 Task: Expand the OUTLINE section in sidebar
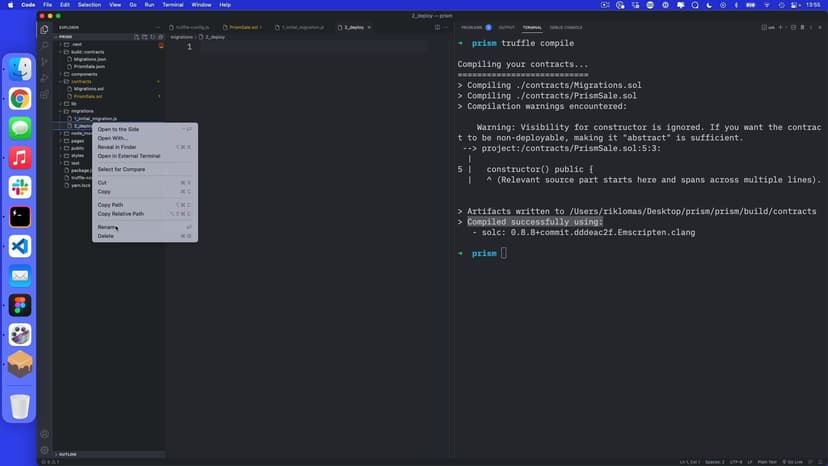69,454
